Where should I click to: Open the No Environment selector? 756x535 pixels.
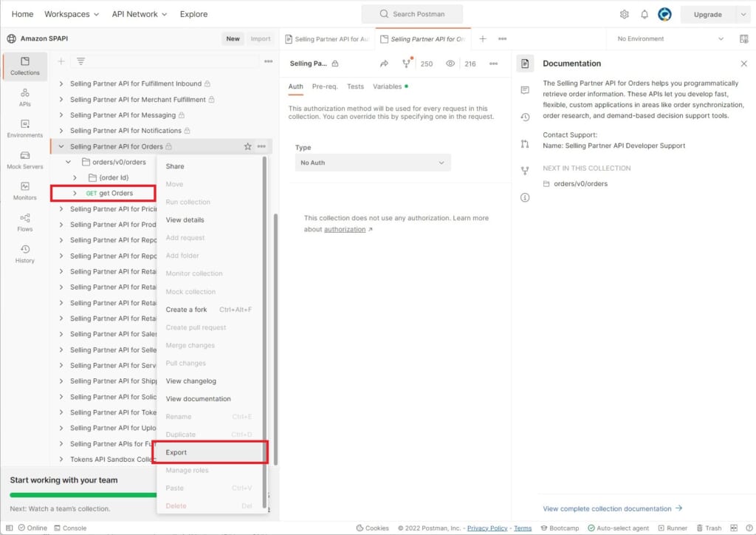pos(670,38)
